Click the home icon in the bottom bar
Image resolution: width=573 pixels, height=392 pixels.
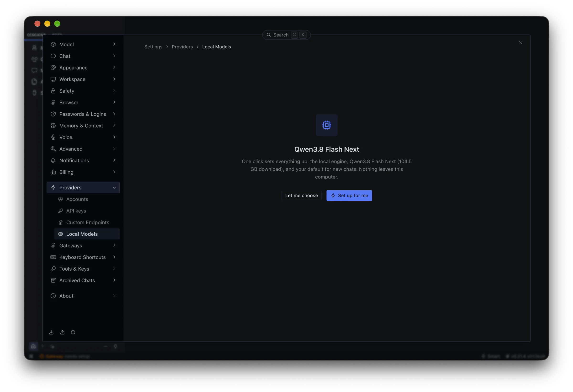click(x=33, y=346)
